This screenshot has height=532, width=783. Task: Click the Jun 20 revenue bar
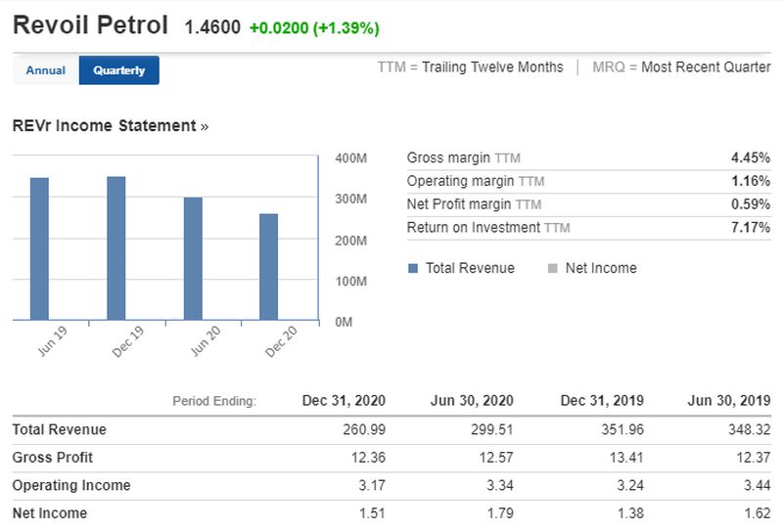(193, 258)
